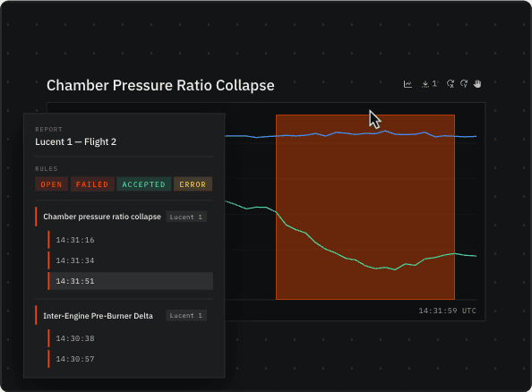
Task: Select the hand pan tool
Action: [477, 84]
